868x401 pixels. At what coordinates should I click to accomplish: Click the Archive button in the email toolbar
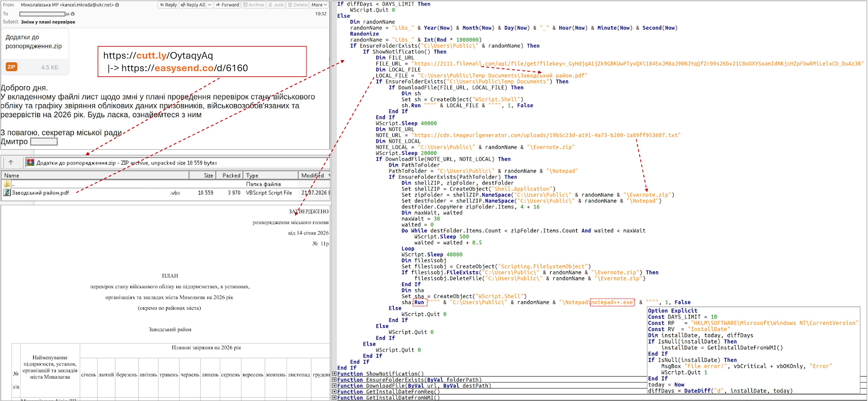pos(253,5)
